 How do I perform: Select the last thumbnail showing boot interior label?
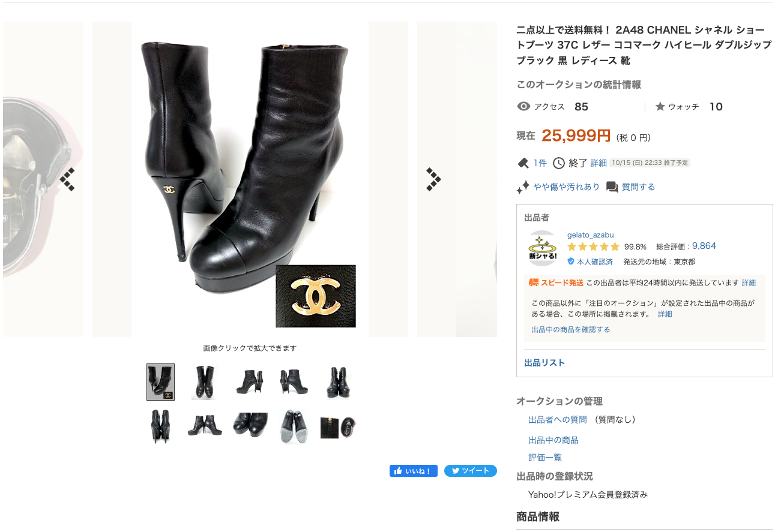pyautogui.click(x=338, y=426)
